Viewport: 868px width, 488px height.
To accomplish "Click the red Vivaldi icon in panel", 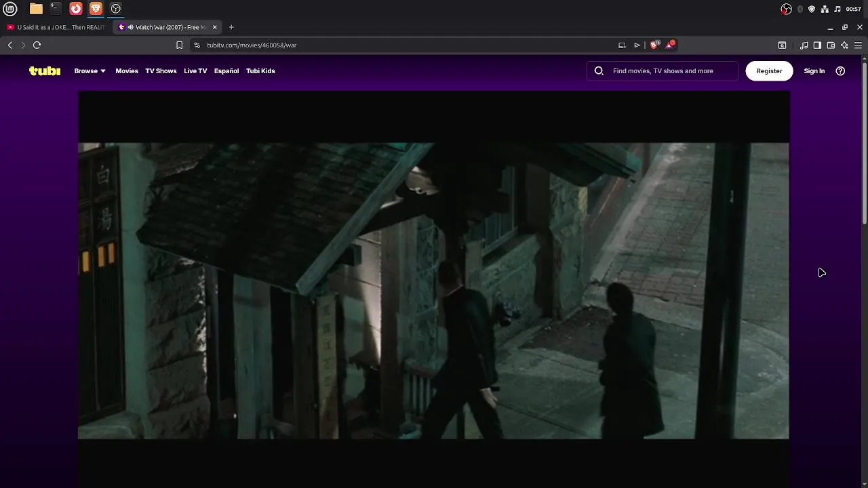I will point(76,9).
